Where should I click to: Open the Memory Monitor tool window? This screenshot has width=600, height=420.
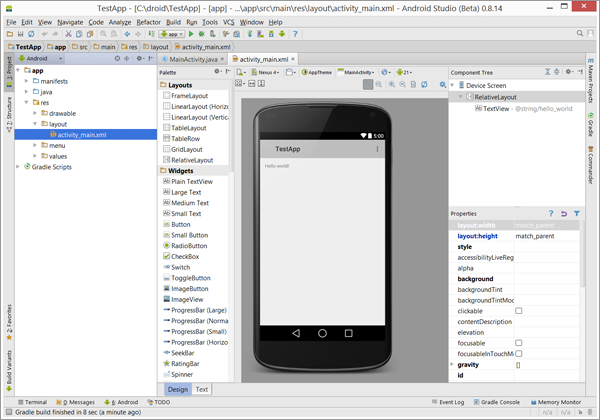pyautogui.click(x=556, y=402)
